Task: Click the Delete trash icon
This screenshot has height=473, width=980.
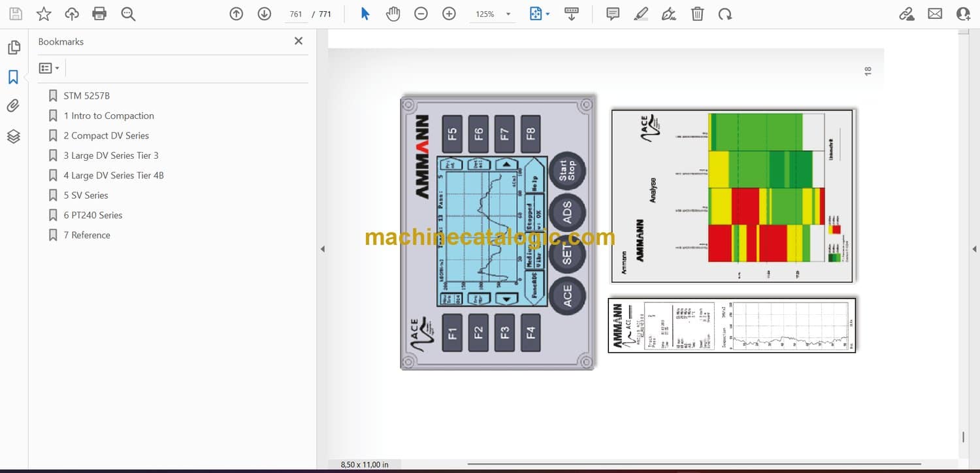Action: tap(698, 14)
